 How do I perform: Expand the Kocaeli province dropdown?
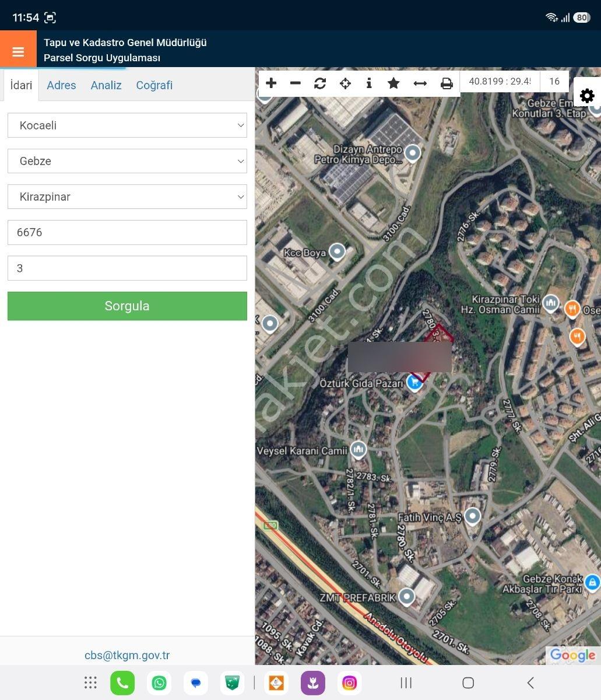click(x=127, y=125)
